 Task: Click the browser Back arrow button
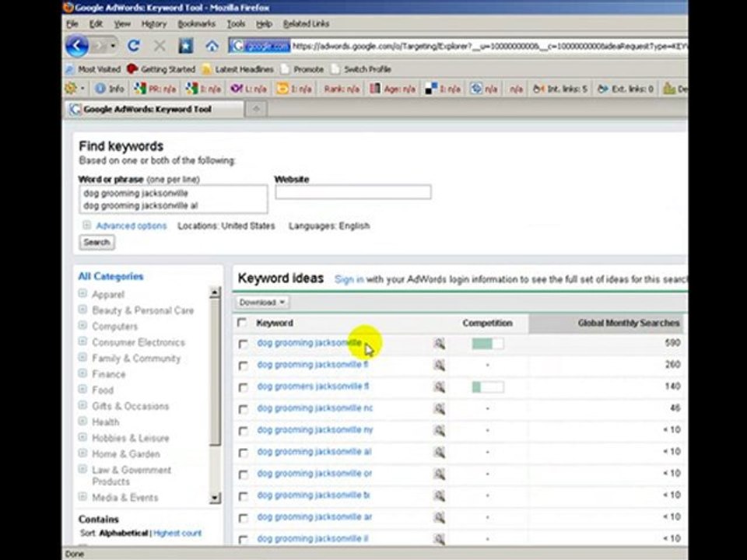(77, 46)
